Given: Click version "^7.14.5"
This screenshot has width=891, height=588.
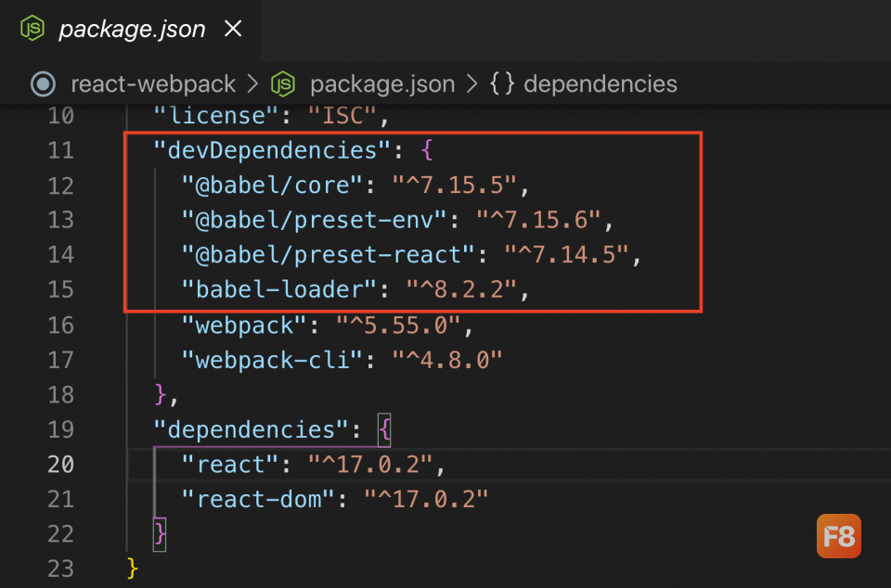Looking at the screenshot, I should pos(566,255).
